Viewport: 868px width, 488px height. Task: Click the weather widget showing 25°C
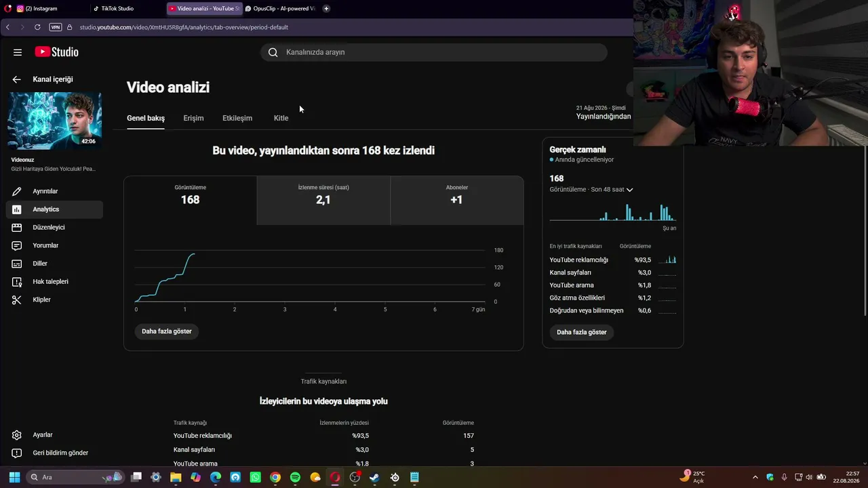[694, 477]
